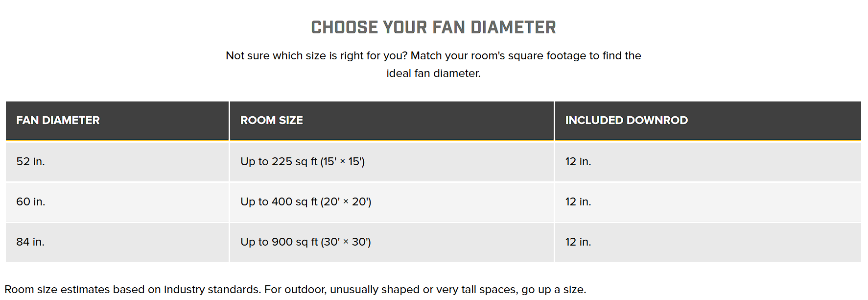Screen dimensions: 868x300
Task: Click the 12 in. downrod for 52 in. fan
Action: pos(708,162)
